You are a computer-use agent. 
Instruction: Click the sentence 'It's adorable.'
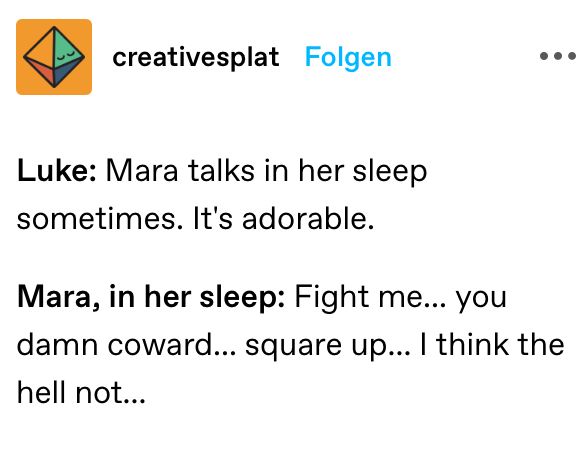[283, 219]
